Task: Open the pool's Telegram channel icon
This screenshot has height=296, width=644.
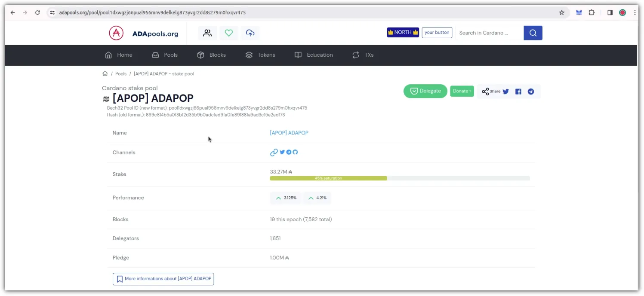Action: (289, 152)
